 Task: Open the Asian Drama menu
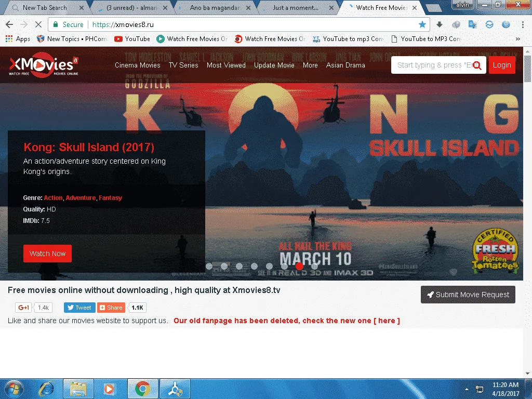coord(345,65)
